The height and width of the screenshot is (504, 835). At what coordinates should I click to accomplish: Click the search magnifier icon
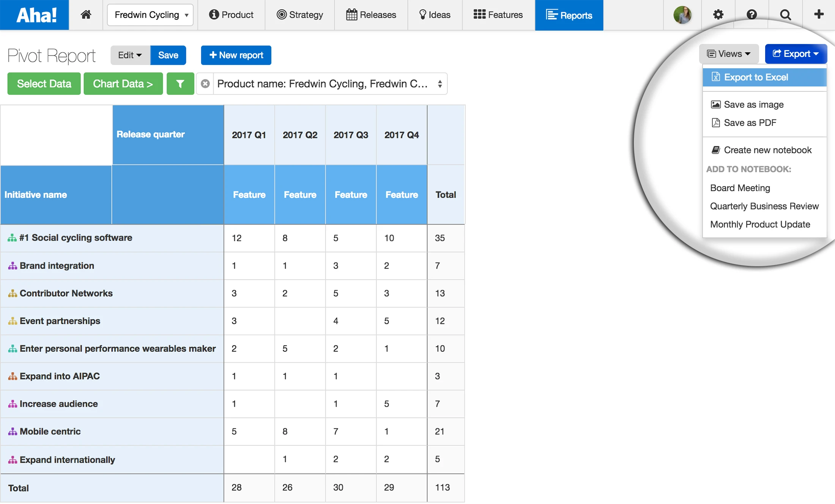click(785, 15)
